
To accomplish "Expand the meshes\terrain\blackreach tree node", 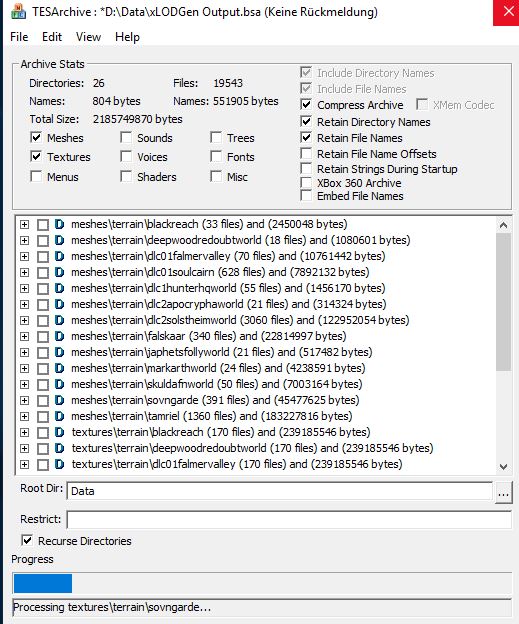I will [x=24, y=224].
